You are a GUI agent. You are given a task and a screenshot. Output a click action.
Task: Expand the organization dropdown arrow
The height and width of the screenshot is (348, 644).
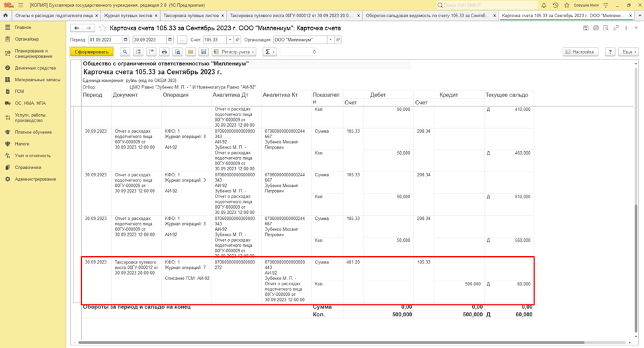330,40
